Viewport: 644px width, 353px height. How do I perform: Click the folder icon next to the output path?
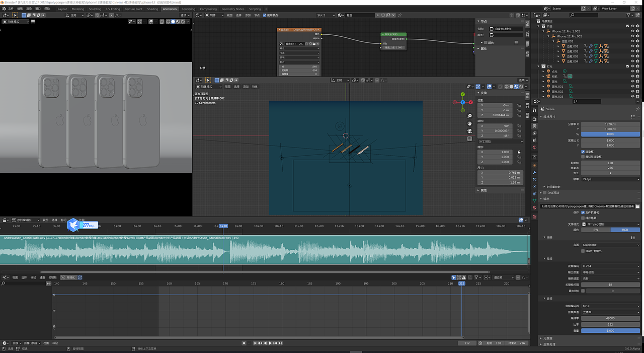tap(637, 206)
